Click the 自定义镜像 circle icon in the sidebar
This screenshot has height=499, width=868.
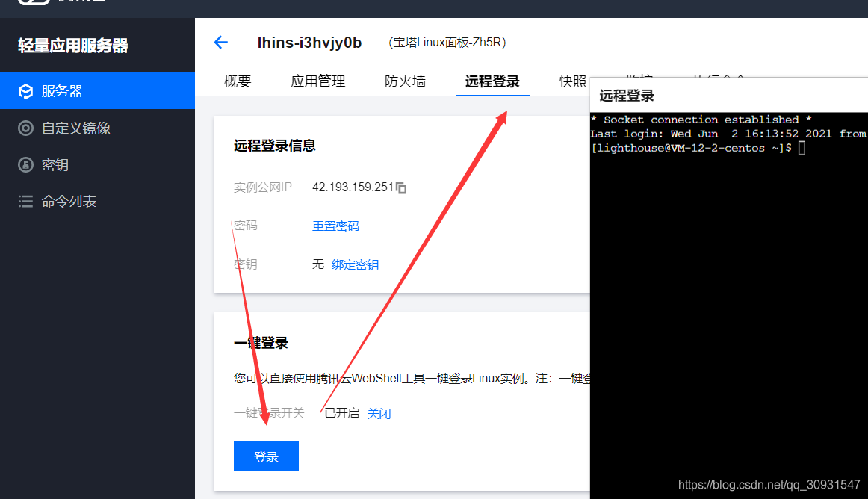click(25, 128)
